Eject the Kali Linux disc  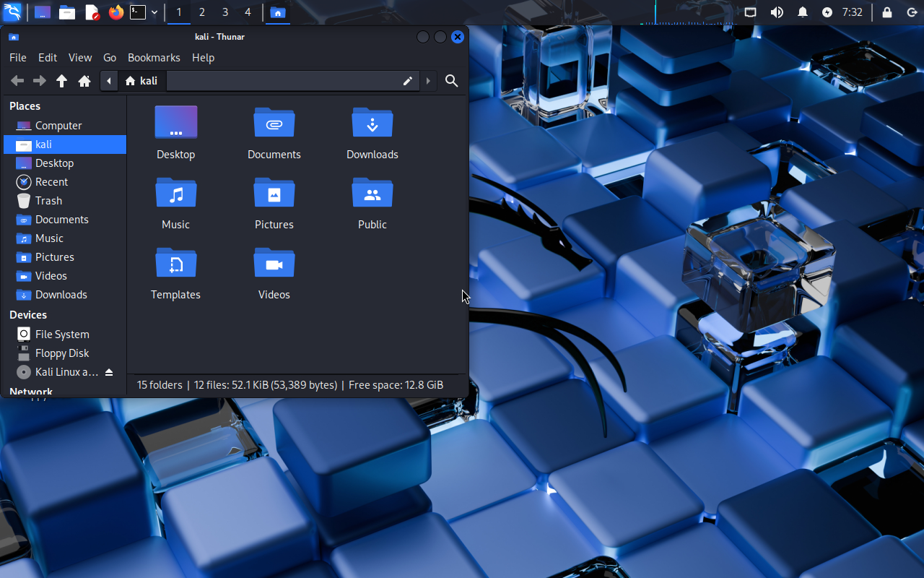tap(109, 372)
